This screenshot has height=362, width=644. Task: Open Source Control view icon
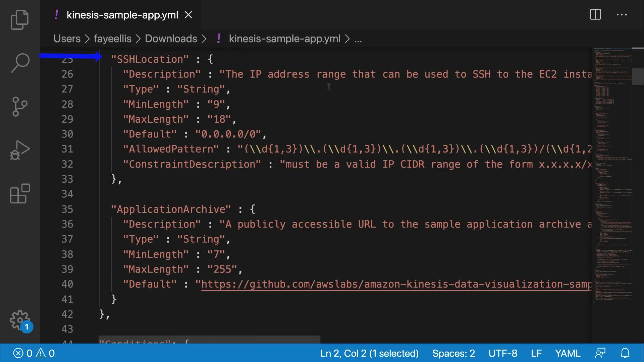click(20, 106)
